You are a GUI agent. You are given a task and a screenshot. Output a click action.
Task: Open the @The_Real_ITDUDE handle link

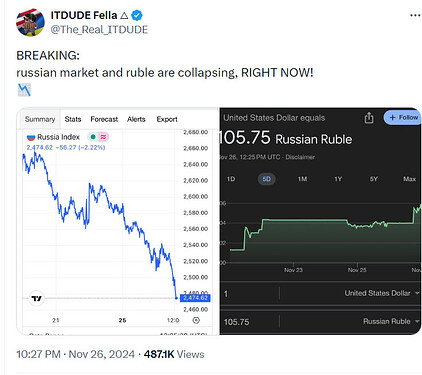[x=99, y=29]
